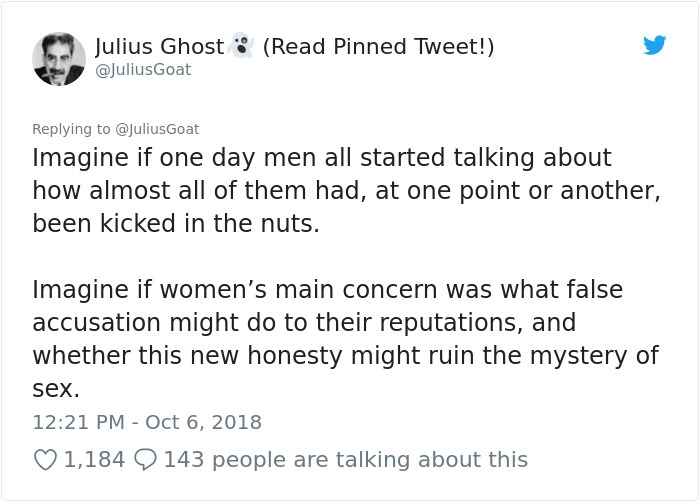Open the 12:21 PM - Oct 6, 2018 timestamp

147,422
